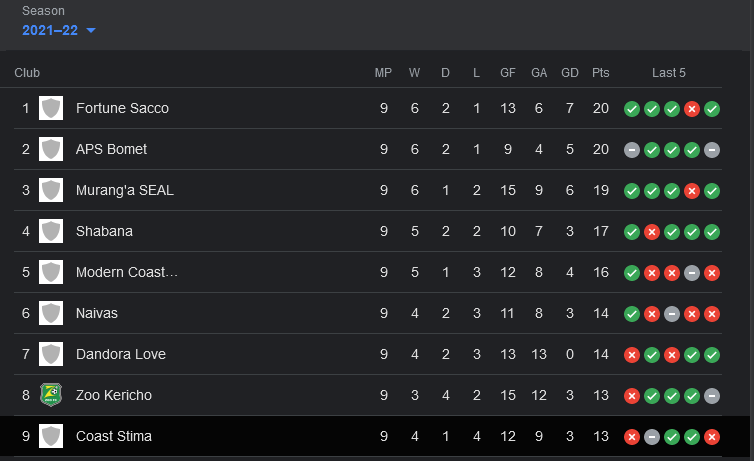
Task: Select truncated Modern Coast… team name
Action: pyautogui.click(x=127, y=272)
